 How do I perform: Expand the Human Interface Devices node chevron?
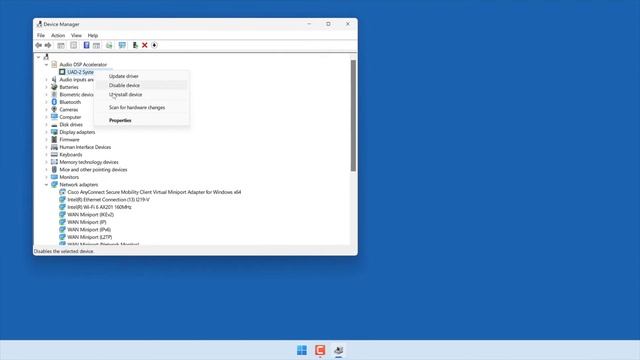click(x=46, y=147)
